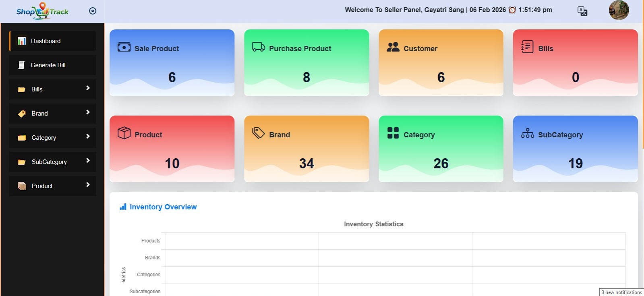This screenshot has height=296, width=644.
Task: Click the welcome message with date
Action: (x=448, y=10)
